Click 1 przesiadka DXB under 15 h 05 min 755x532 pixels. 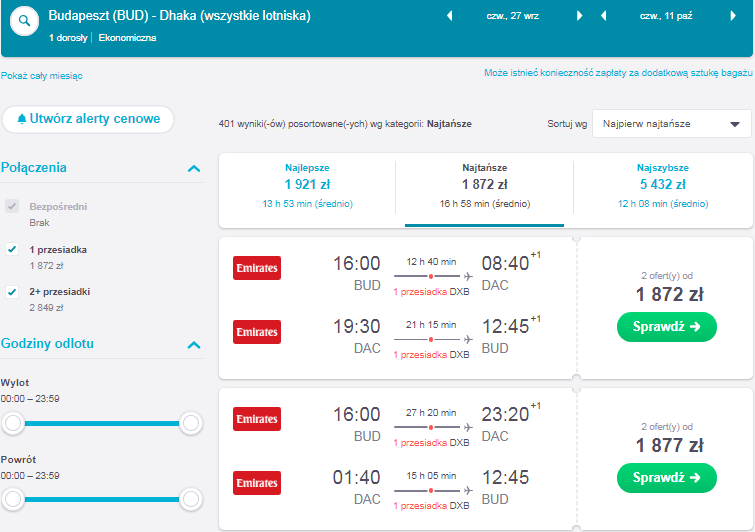coord(431,506)
